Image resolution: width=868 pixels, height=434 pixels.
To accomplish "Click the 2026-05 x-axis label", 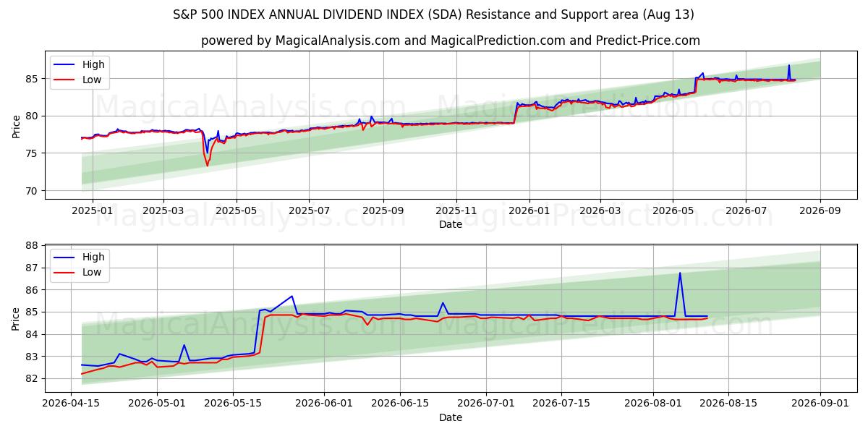I will [673, 210].
